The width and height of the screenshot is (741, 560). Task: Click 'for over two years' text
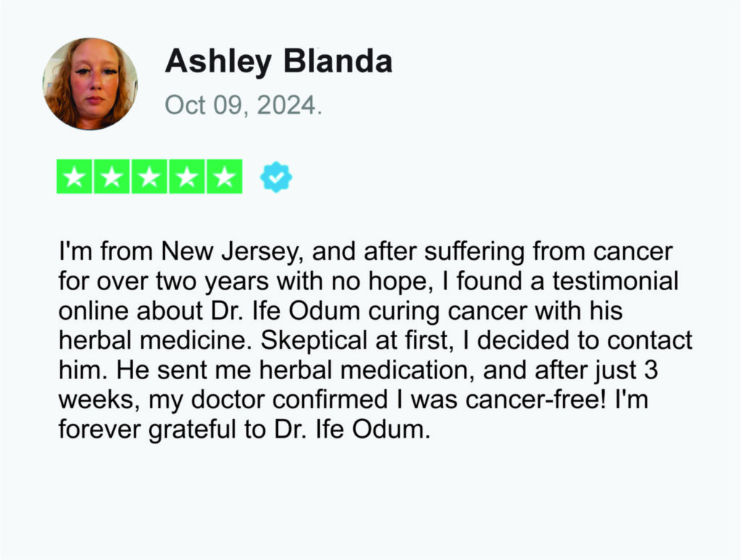(x=164, y=281)
